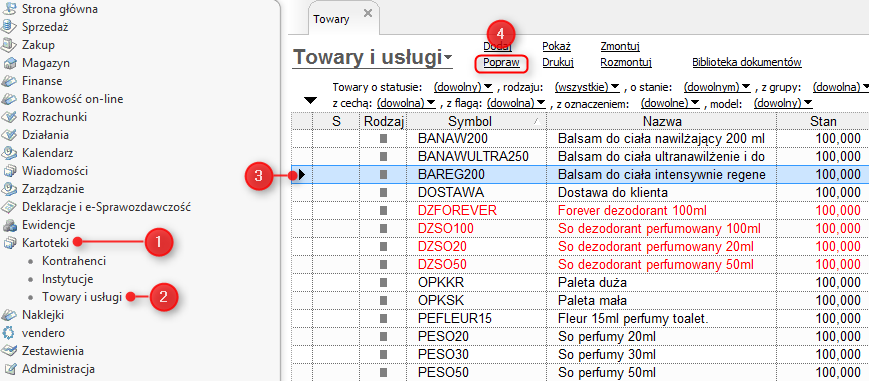The image size is (869, 381).
Task: Click the S column header
Action: click(x=336, y=121)
